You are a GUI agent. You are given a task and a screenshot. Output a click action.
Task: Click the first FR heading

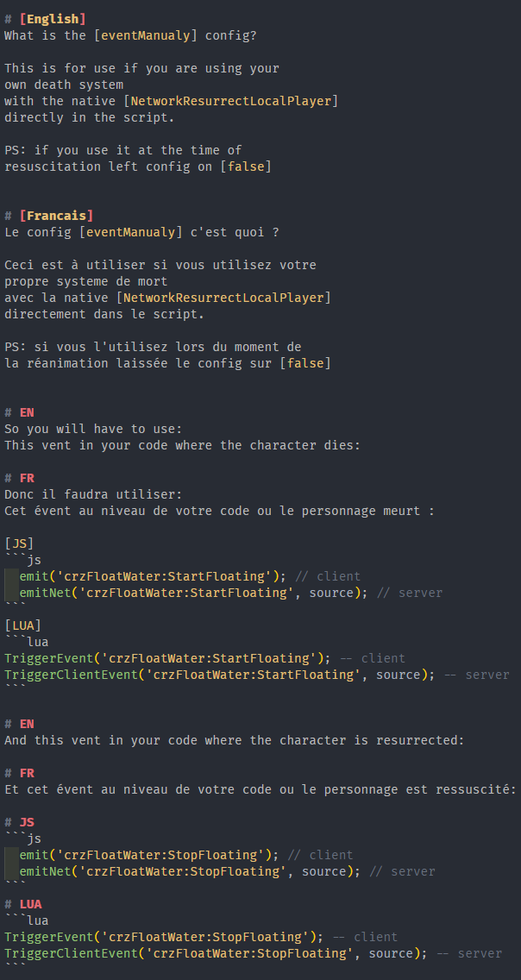27,478
